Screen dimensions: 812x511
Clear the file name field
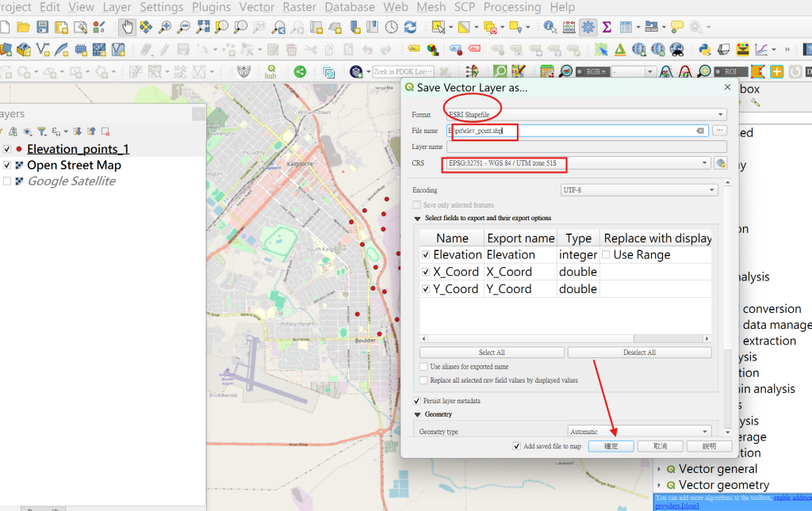point(700,131)
